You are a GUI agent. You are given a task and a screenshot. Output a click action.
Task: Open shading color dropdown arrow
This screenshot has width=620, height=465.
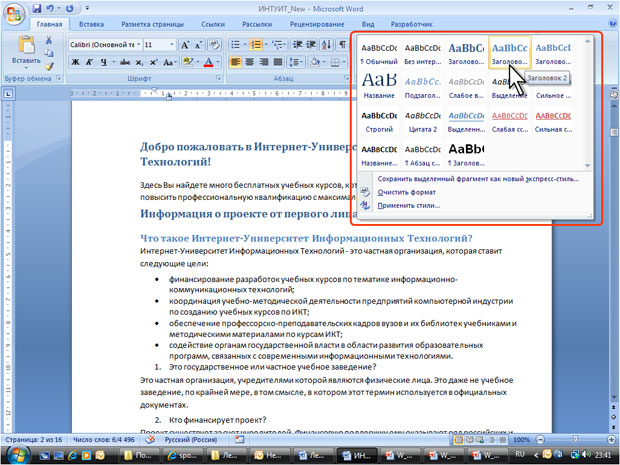pos(323,62)
